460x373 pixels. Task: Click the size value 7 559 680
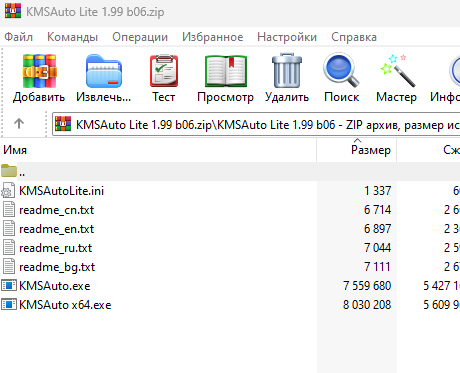point(367,286)
